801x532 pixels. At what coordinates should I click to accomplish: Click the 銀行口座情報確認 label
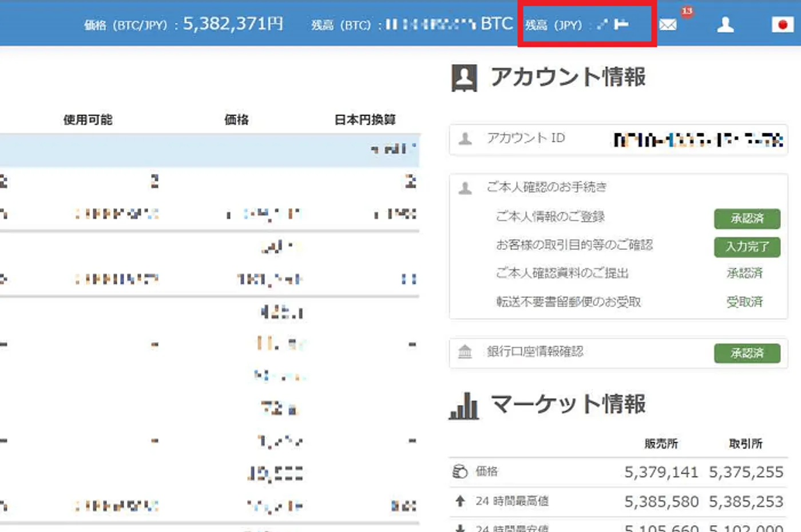pyautogui.click(x=535, y=351)
